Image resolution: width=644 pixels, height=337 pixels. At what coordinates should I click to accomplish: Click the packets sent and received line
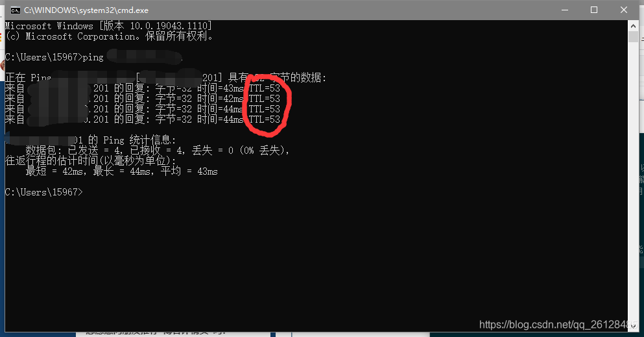(158, 151)
